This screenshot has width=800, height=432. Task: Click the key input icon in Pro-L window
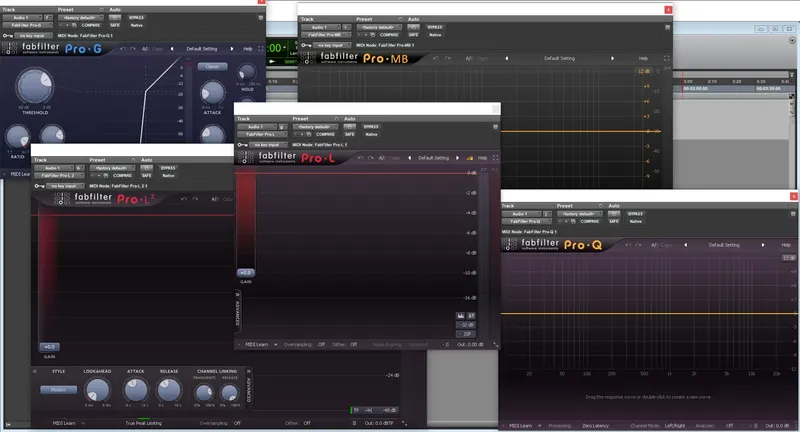point(242,145)
